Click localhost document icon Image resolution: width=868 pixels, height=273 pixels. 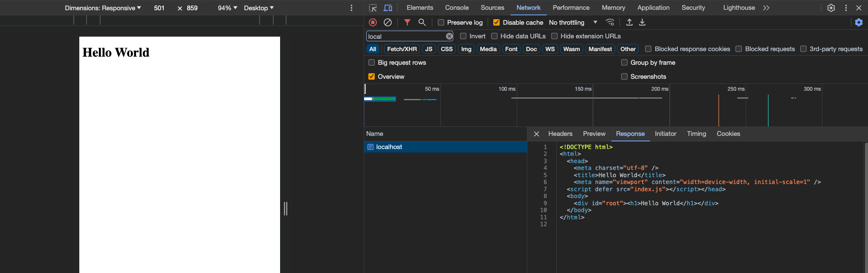tap(370, 147)
